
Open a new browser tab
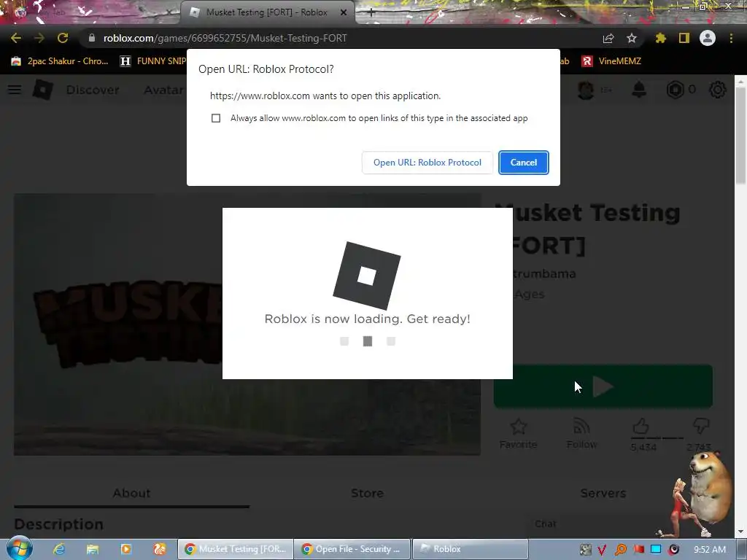click(x=371, y=13)
